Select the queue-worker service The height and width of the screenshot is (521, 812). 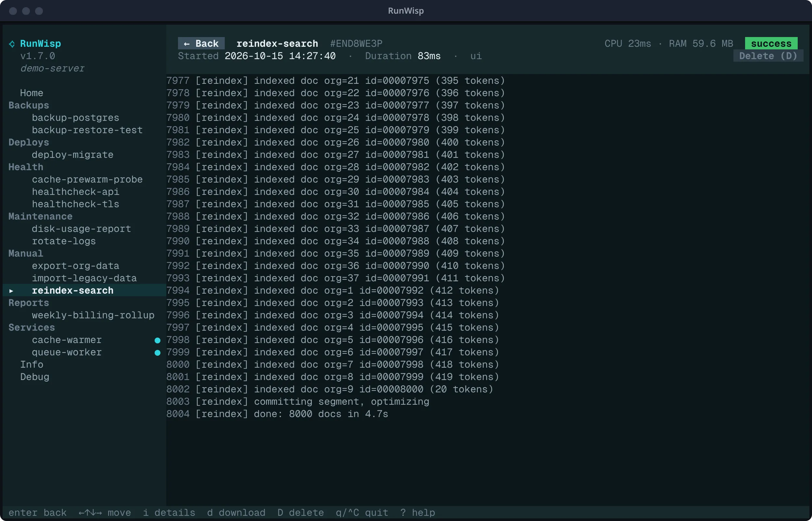point(67,352)
